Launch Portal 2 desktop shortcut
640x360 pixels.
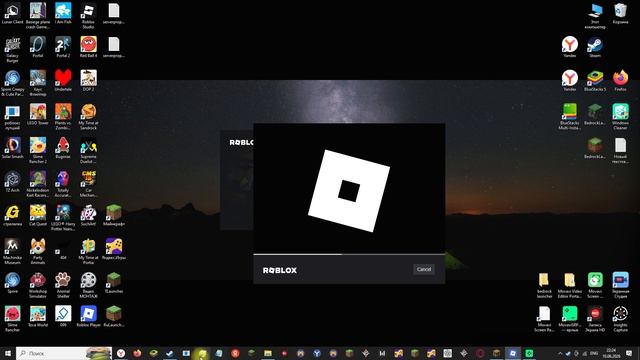63,47
